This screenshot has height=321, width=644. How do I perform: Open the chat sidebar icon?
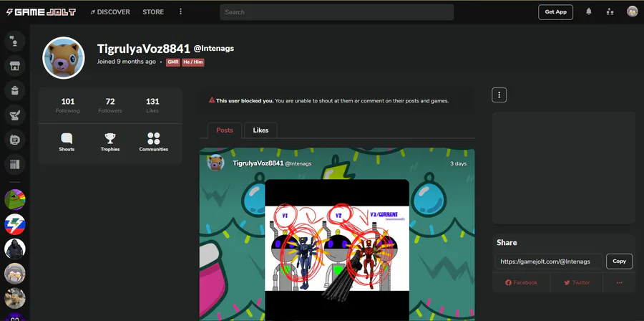pos(15,41)
